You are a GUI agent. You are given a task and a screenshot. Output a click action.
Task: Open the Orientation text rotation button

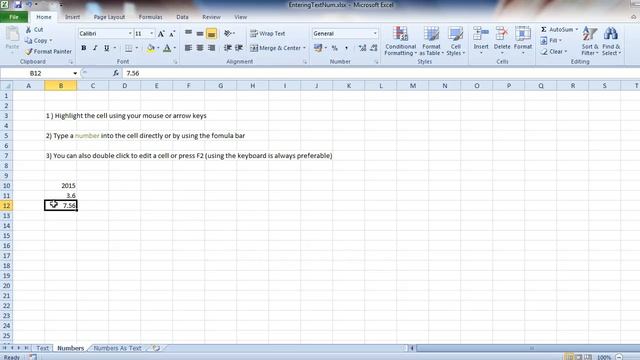pyautogui.click(x=229, y=33)
